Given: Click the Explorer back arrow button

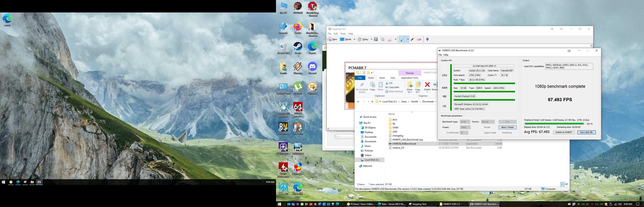Looking at the screenshot, I should pyautogui.click(x=358, y=102).
